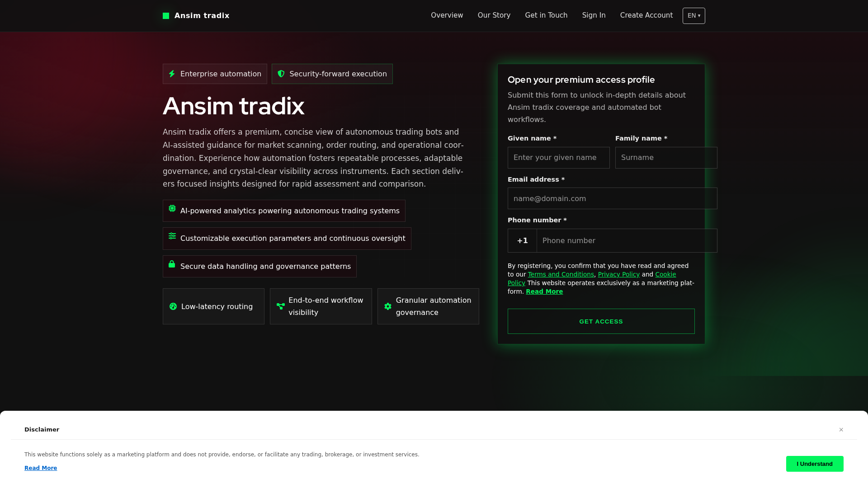Click the green square logo icon
The image size is (868, 488).
pyautogui.click(x=166, y=16)
